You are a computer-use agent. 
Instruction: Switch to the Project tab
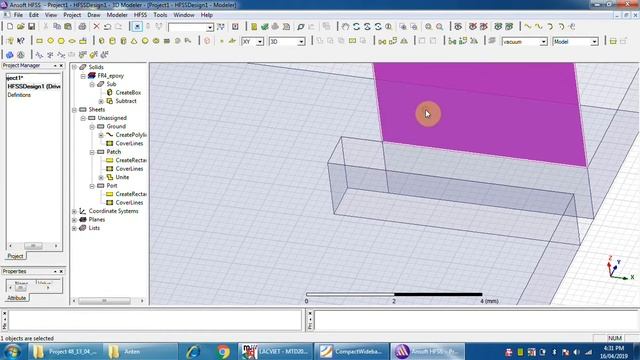click(16, 256)
